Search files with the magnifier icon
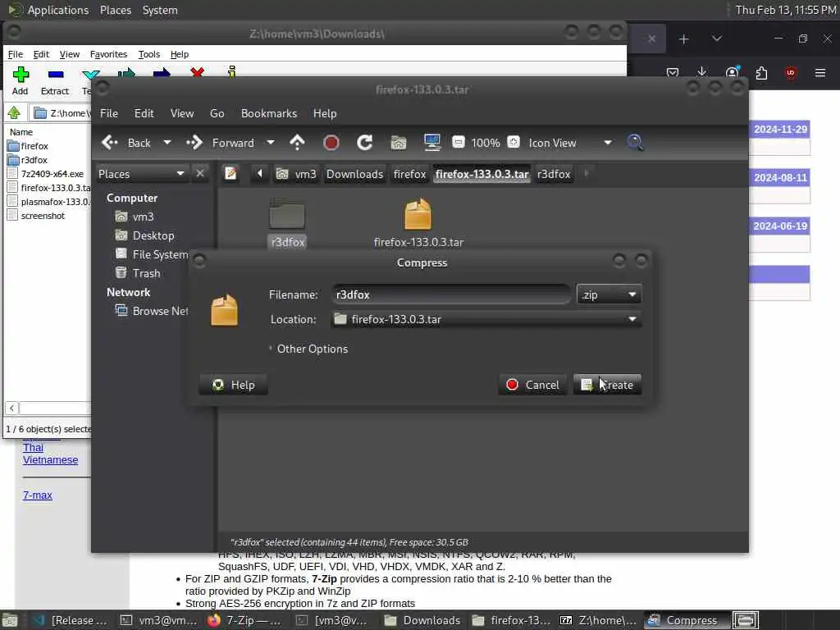This screenshot has width=840, height=630. click(x=635, y=143)
